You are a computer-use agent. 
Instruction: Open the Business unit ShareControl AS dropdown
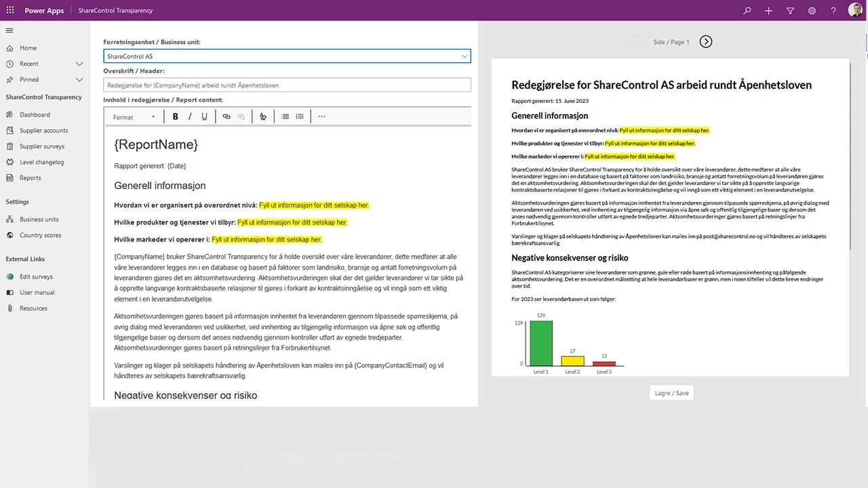pyautogui.click(x=287, y=56)
